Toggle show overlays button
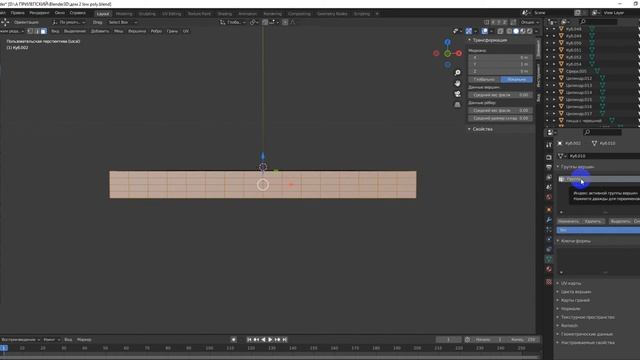The height and width of the screenshot is (360, 640). pos(484,31)
